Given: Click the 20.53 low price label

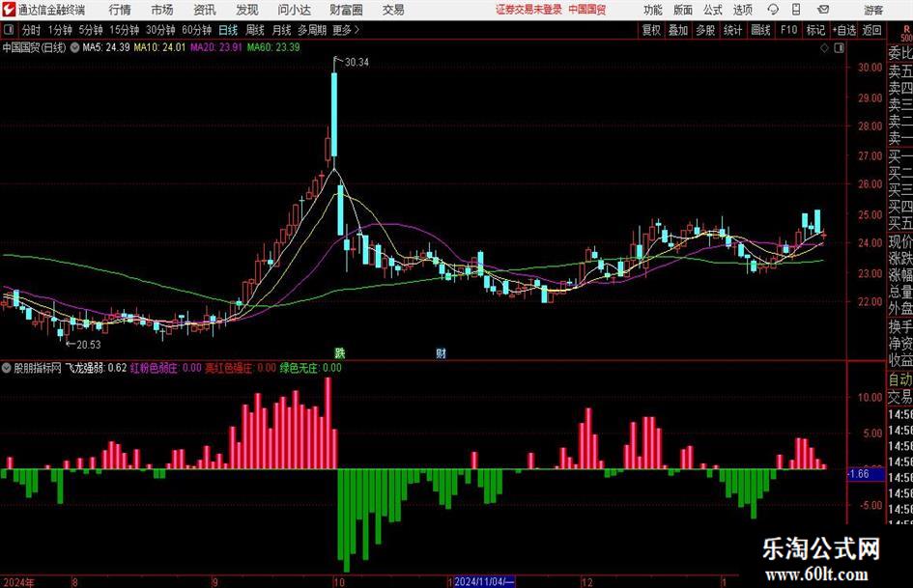Looking at the screenshot, I should click(89, 345).
